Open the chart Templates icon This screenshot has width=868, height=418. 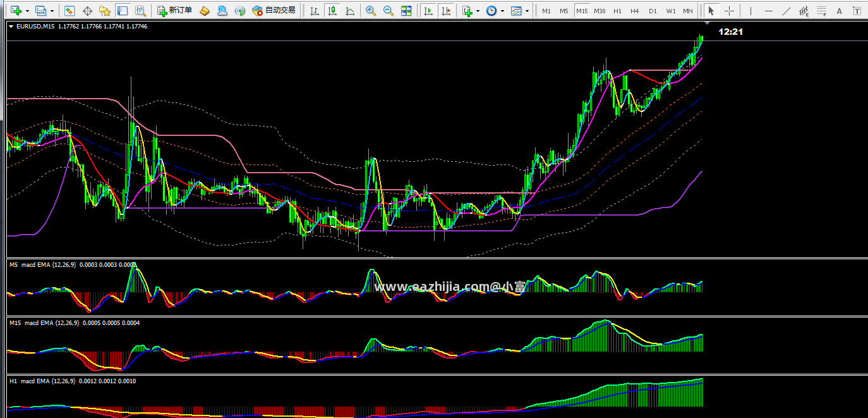coord(516,11)
